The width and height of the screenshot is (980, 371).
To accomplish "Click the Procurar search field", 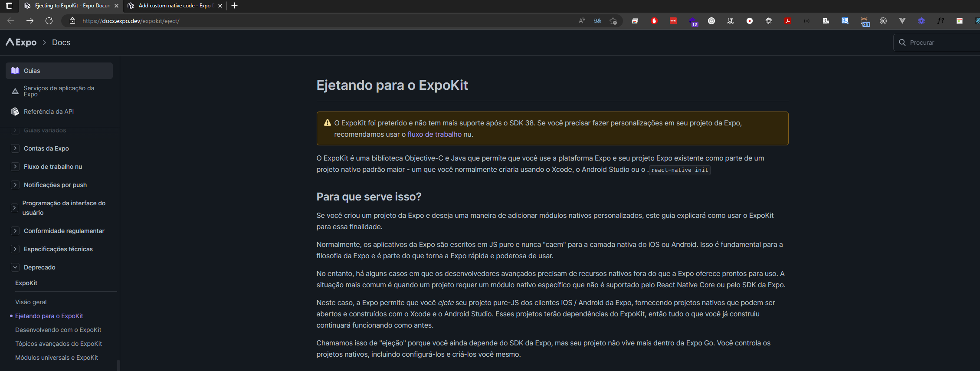I will [x=937, y=43].
